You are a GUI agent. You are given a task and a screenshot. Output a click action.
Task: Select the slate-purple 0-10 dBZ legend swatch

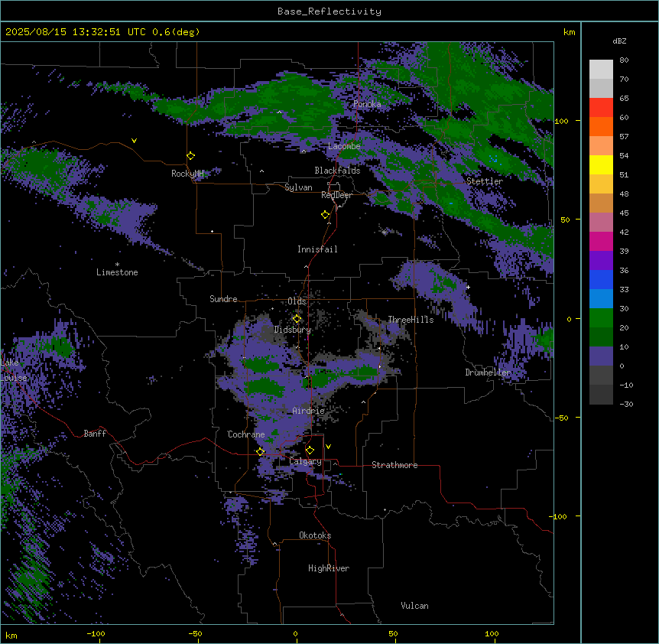[601, 356]
